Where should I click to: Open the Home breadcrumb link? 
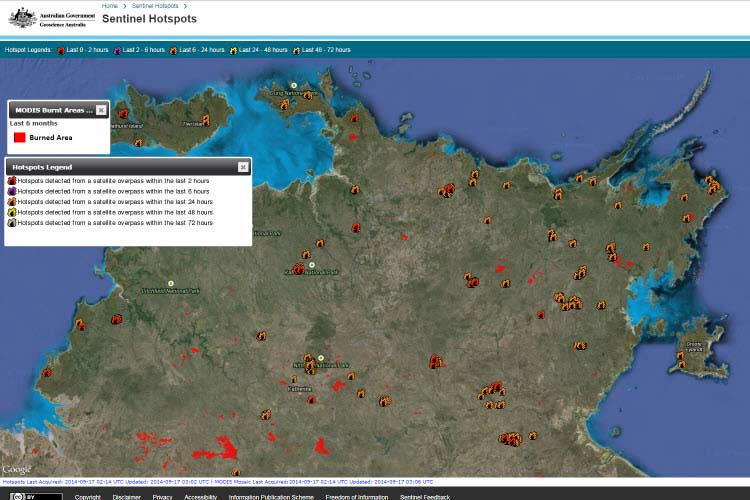coord(110,6)
